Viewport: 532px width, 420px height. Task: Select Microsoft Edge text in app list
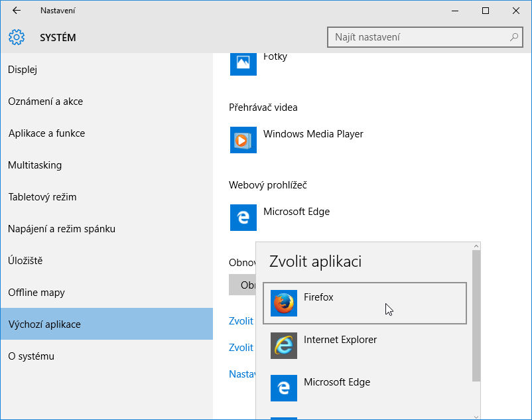pos(337,382)
